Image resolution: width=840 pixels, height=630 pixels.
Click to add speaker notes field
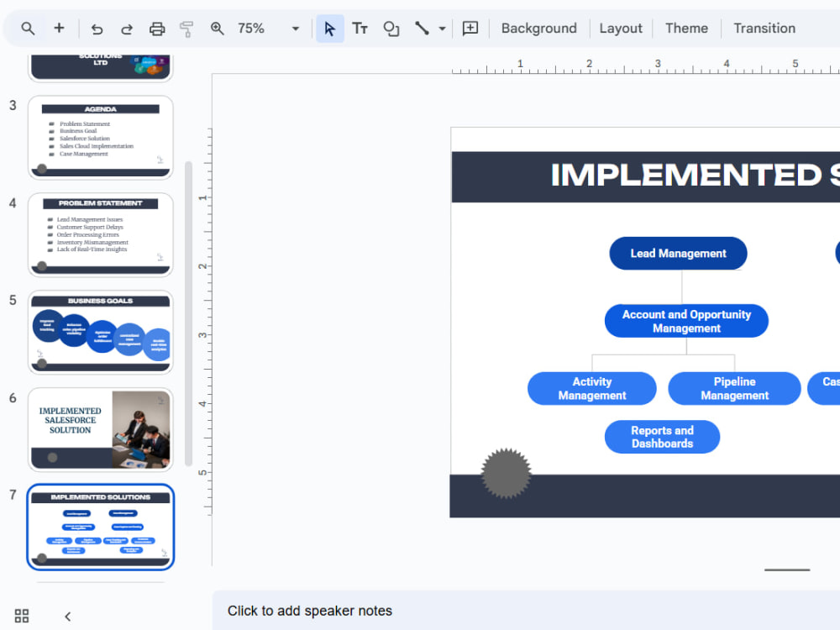click(526, 611)
